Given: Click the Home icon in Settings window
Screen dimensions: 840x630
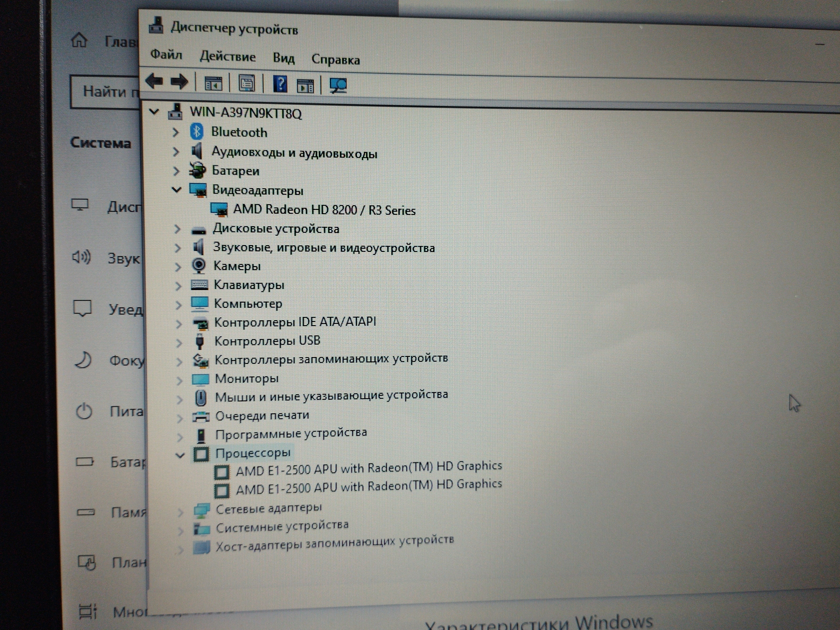Looking at the screenshot, I should tap(79, 40).
